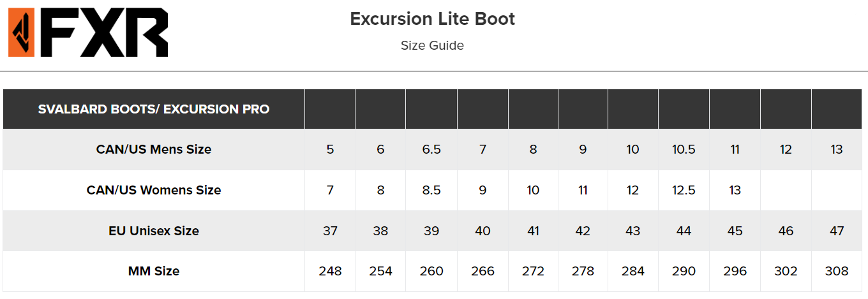This screenshot has height=299, width=868.
Task: Select EU size 37 cell
Action: click(x=330, y=231)
